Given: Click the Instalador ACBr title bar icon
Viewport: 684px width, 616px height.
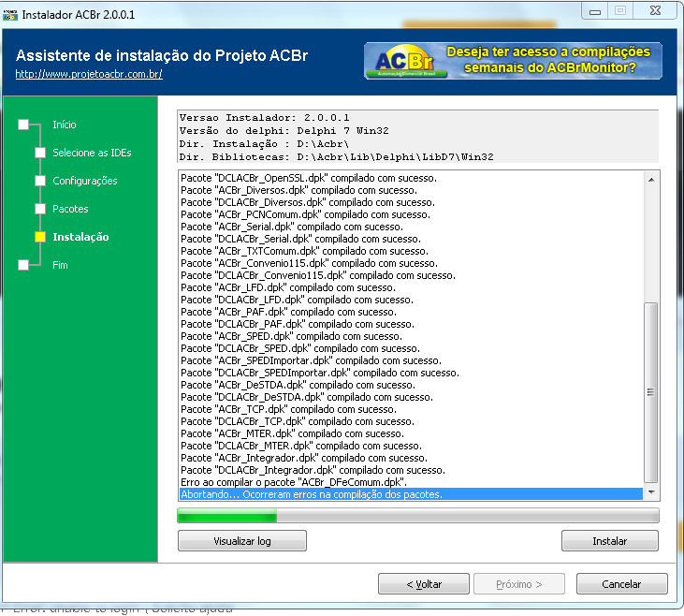Looking at the screenshot, I should (x=10, y=15).
